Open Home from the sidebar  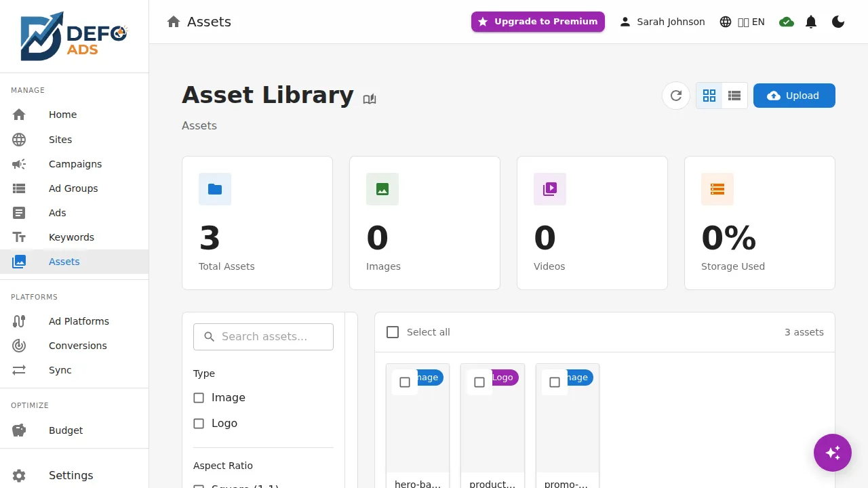75,115
